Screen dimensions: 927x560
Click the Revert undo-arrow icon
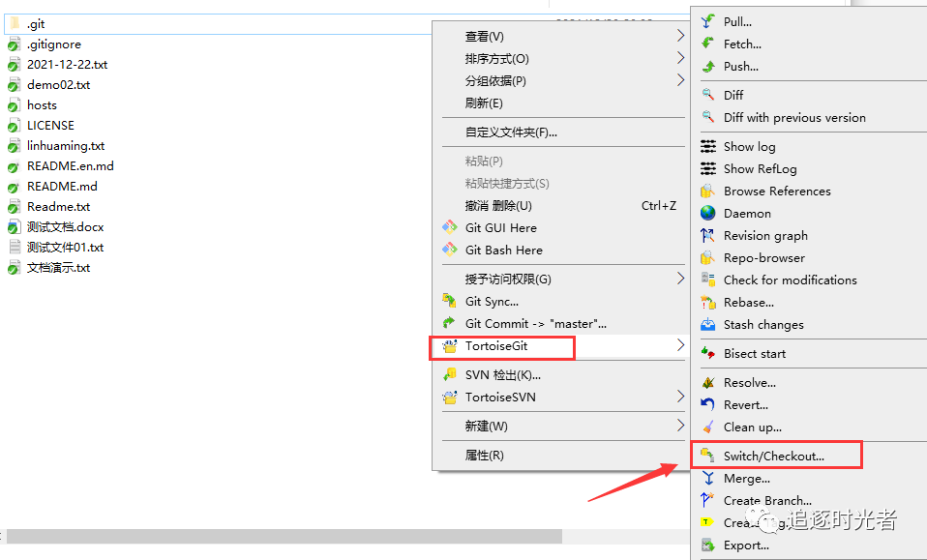pos(707,404)
